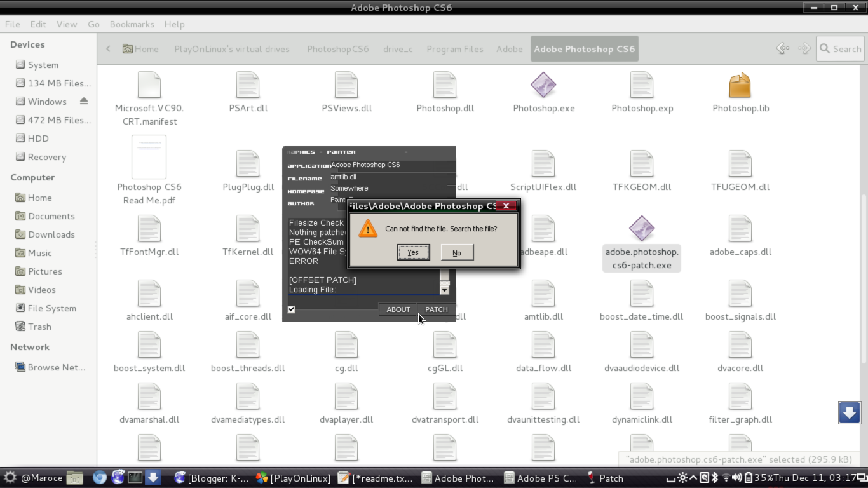Navigate to Home in the breadcrumb
The width and height of the screenshot is (868, 488).
pyautogui.click(x=140, y=49)
